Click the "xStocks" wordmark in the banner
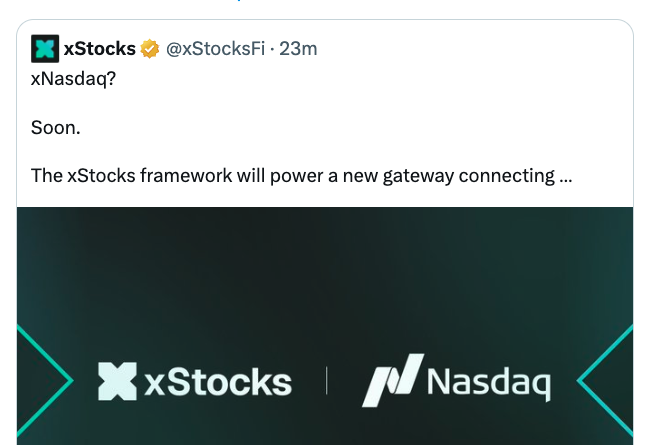652x445 pixels. click(x=218, y=382)
